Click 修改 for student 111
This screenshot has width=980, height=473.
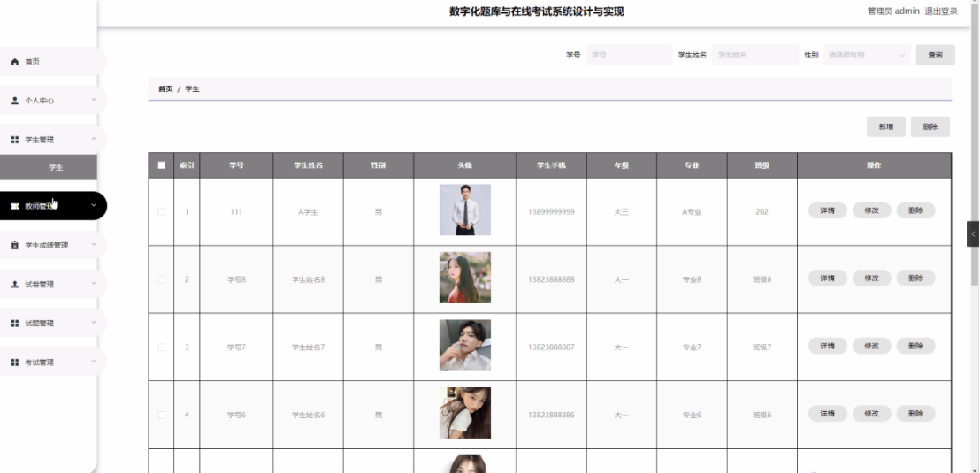pyautogui.click(x=871, y=210)
